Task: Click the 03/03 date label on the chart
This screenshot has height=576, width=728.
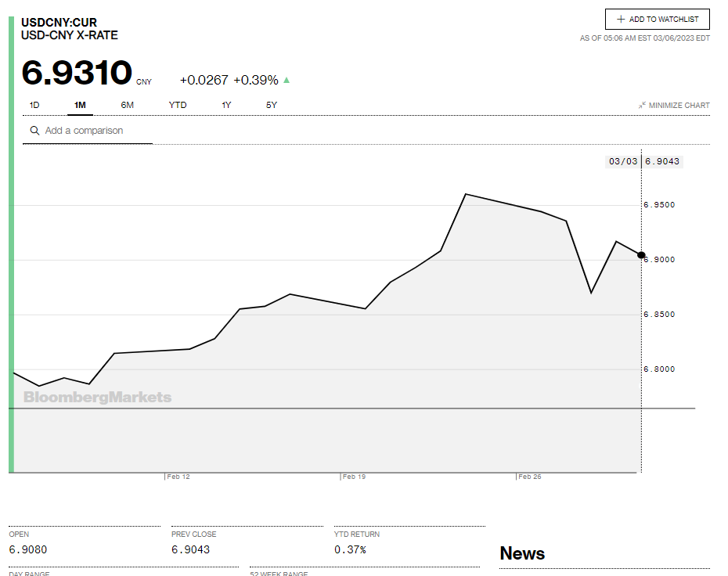Action: click(623, 162)
